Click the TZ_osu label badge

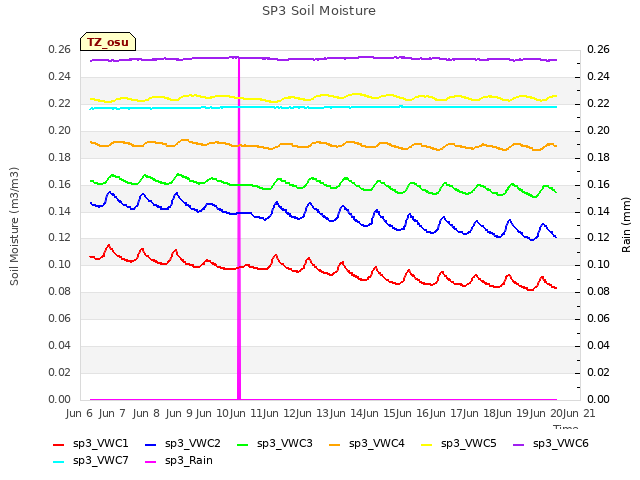tap(108, 42)
